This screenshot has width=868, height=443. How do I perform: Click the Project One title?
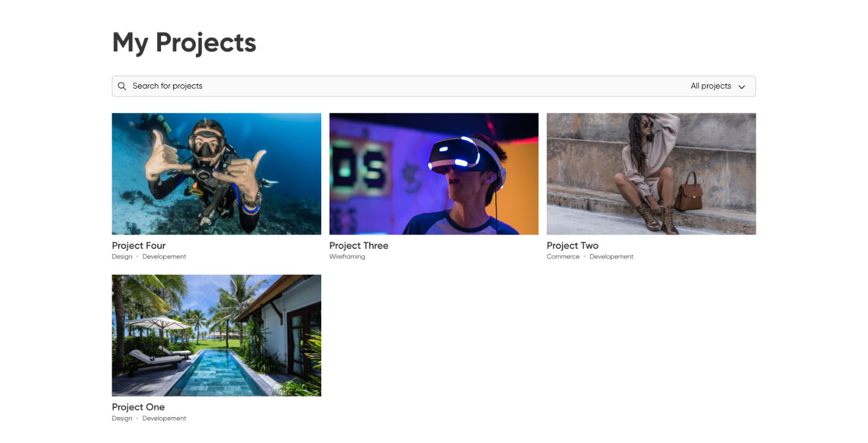point(138,407)
